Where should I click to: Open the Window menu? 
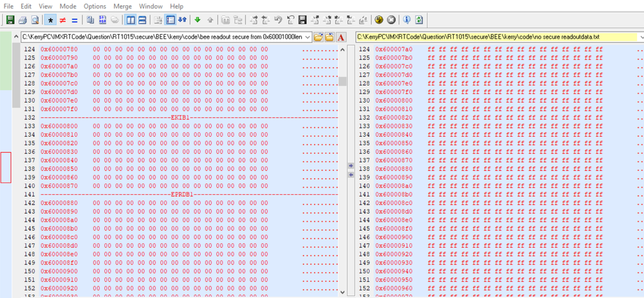pos(151,6)
